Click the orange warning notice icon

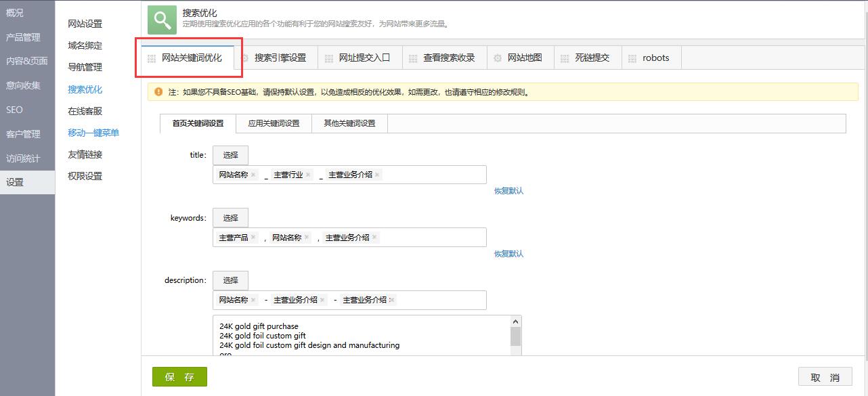(x=158, y=92)
